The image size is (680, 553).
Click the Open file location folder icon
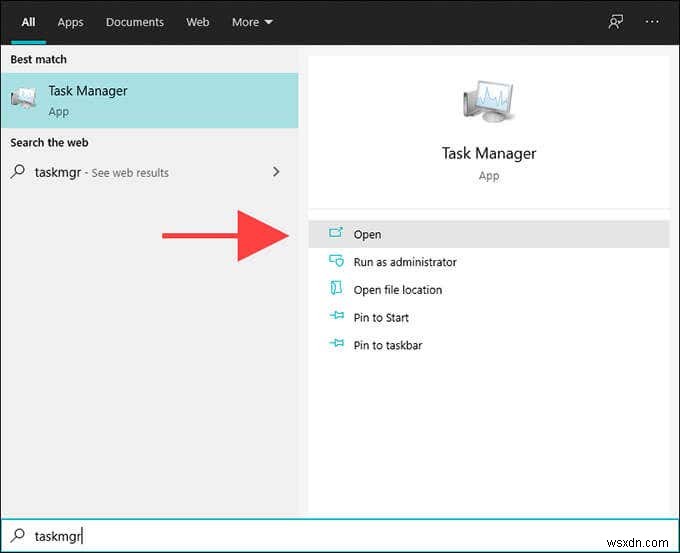pos(336,288)
